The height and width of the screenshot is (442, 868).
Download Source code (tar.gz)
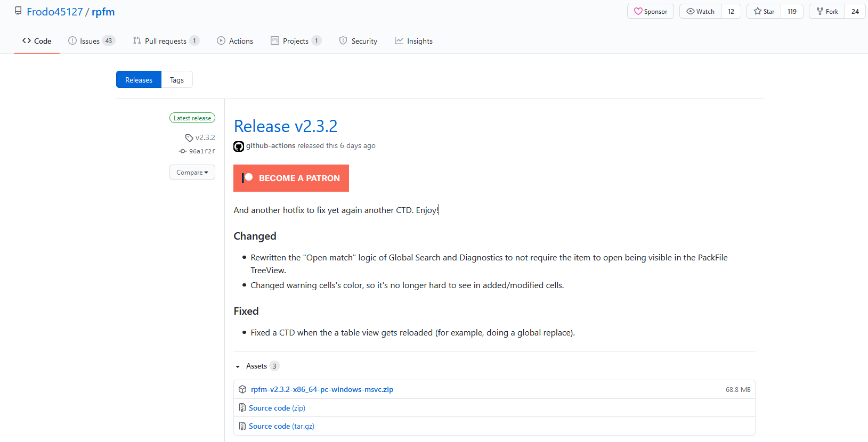coord(281,426)
